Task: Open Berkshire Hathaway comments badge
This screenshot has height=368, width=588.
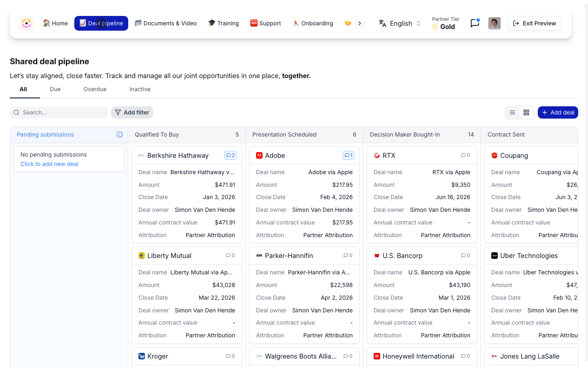Action: (x=230, y=155)
